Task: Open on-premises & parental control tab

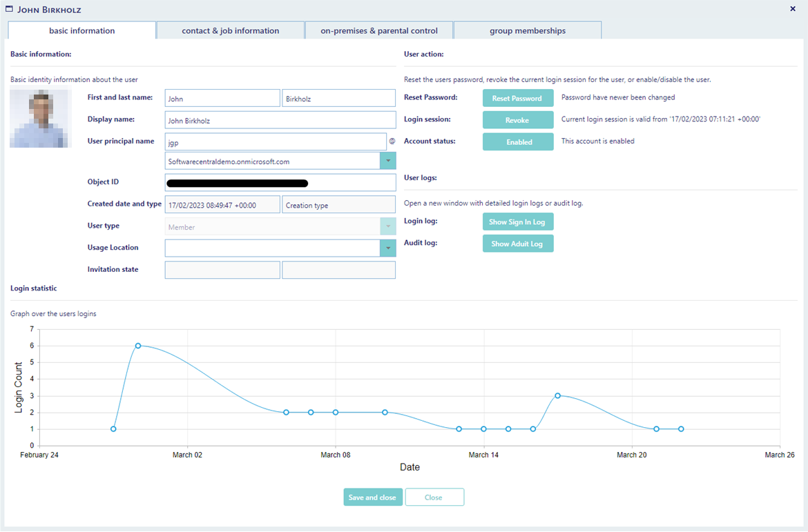Action: coord(378,30)
